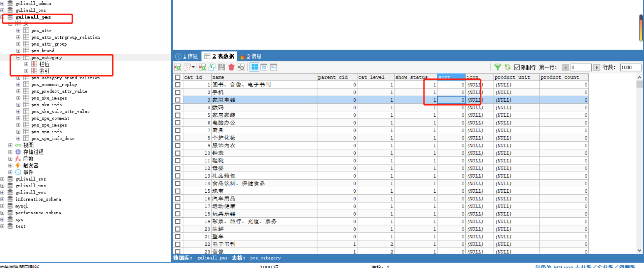Screen dimensions: 644x268
Task: Expand the pms_sku_info table node
Action: point(18,105)
